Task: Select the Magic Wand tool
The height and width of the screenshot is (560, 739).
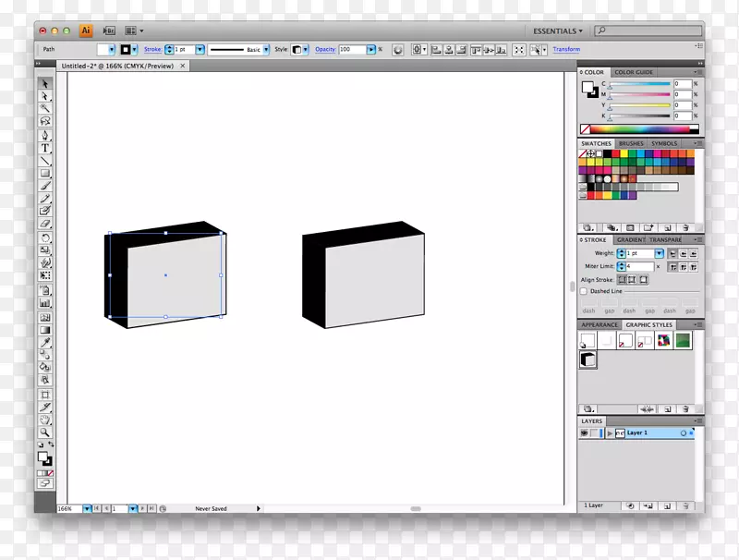Action: coord(45,108)
